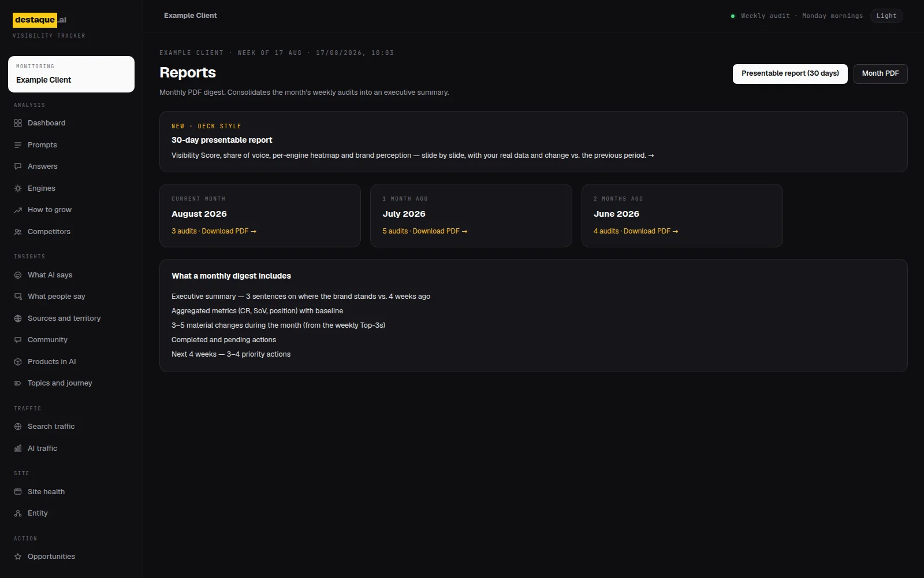Image resolution: width=924 pixels, height=578 pixels.
Task: Open Entity page
Action: point(71,513)
